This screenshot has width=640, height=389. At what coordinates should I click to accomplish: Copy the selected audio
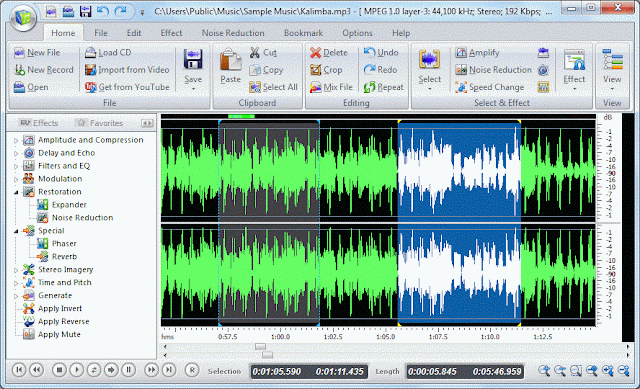coord(266,70)
